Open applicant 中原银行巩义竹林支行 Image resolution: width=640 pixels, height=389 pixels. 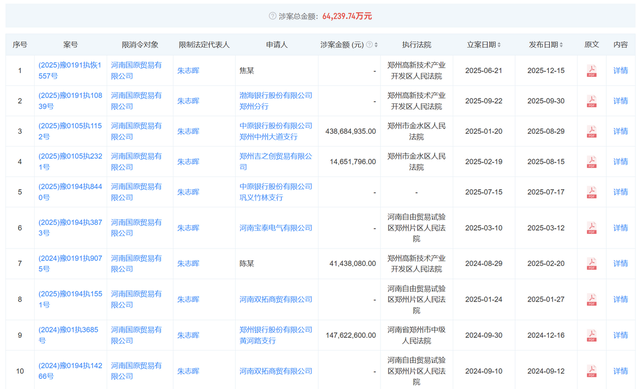click(276, 192)
